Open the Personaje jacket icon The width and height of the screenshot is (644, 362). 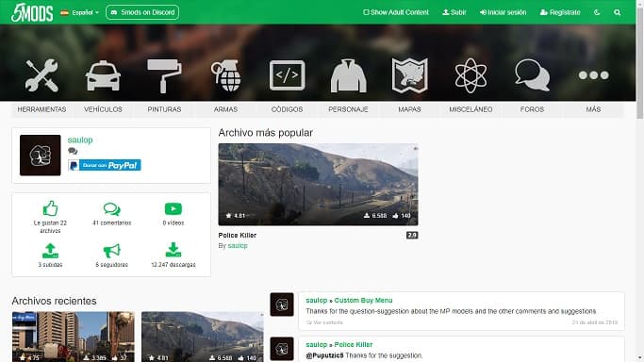(x=348, y=75)
